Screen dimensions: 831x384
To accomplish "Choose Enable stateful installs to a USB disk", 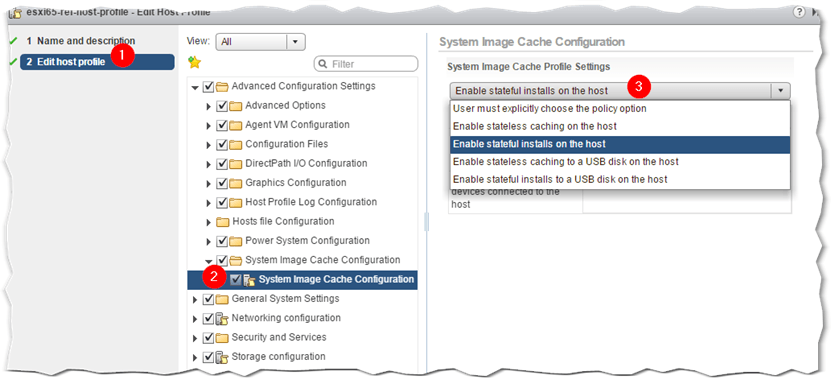I will coord(620,180).
